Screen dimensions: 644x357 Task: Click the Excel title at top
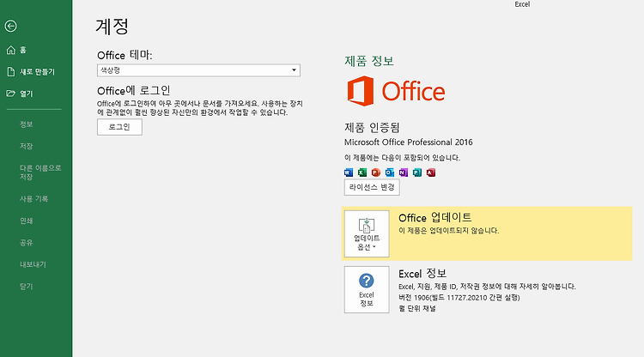pos(522,4)
